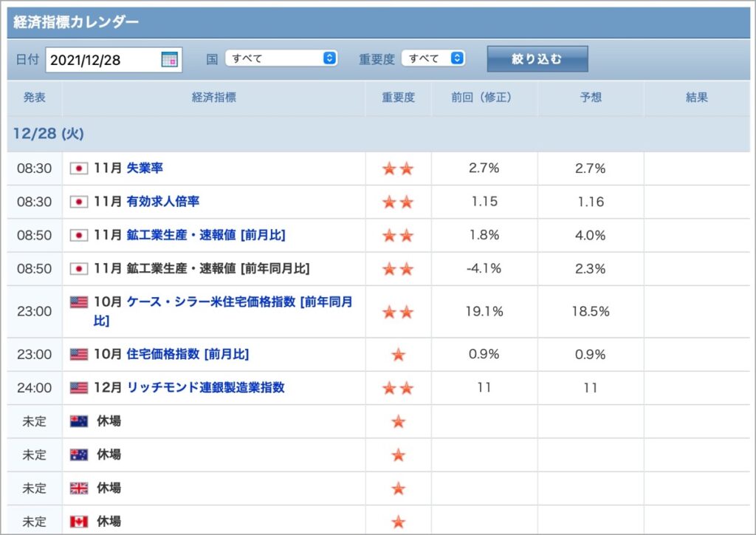Click the Japan flag beside 鉱工業生産 [前月比]
This screenshot has height=535, width=756.
coord(78,236)
